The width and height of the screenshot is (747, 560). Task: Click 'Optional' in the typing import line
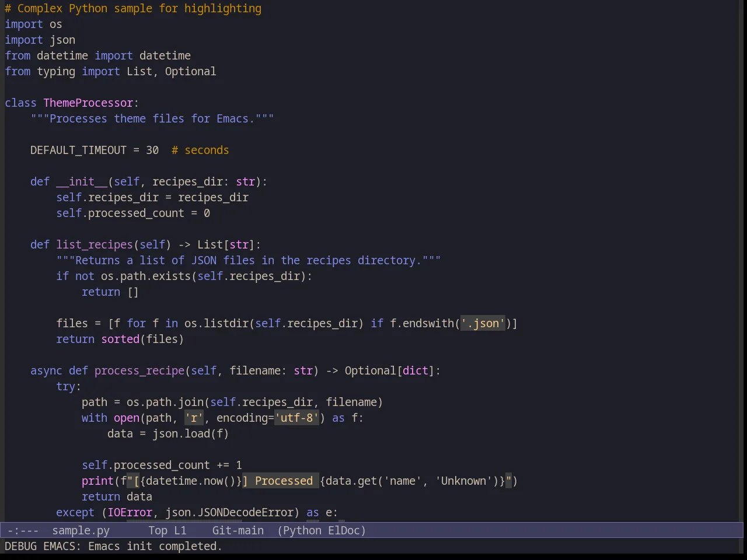(191, 71)
